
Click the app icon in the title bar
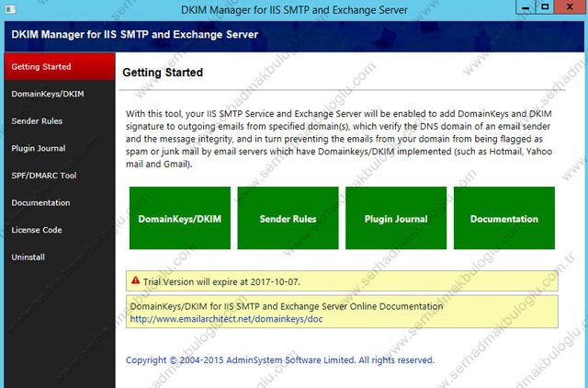tap(10, 9)
